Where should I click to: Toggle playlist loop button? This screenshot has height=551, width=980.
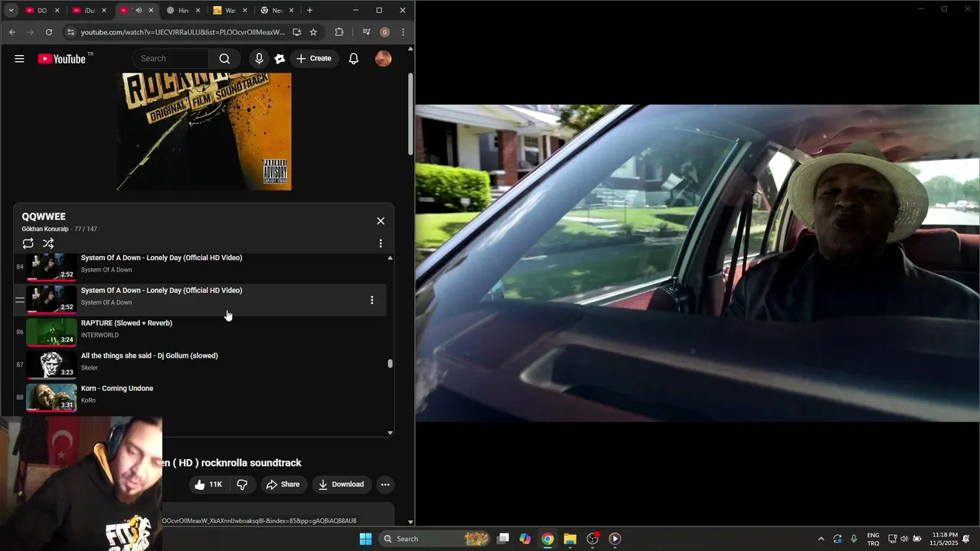point(28,243)
